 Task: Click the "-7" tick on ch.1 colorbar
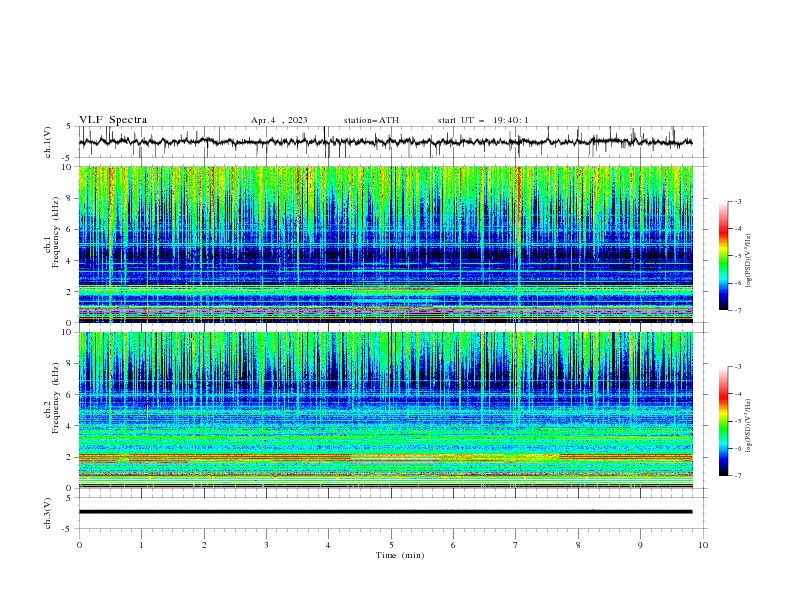click(737, 310)
